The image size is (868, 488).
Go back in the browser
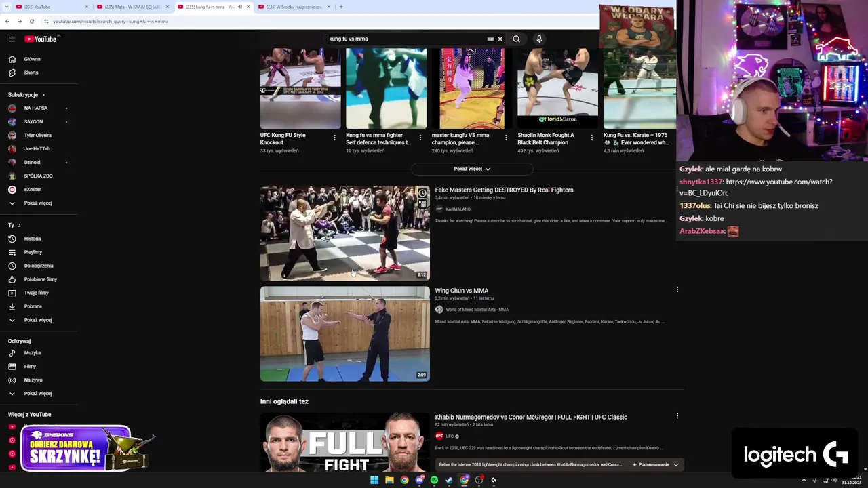click(x=7, y=21)
